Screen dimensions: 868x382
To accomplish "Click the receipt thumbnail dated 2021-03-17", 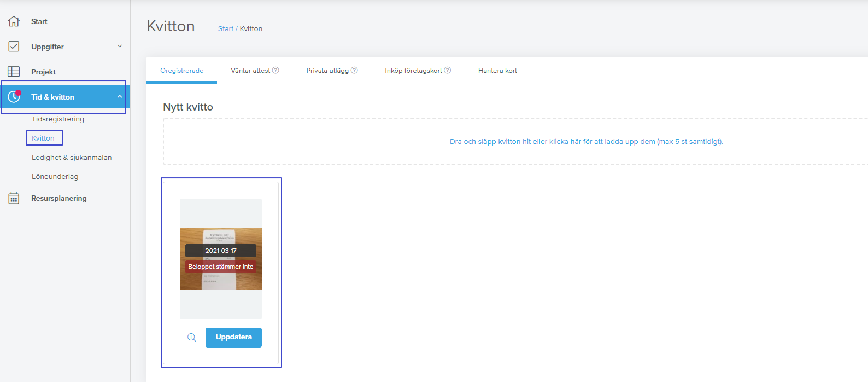I will (x=221, y=259).
